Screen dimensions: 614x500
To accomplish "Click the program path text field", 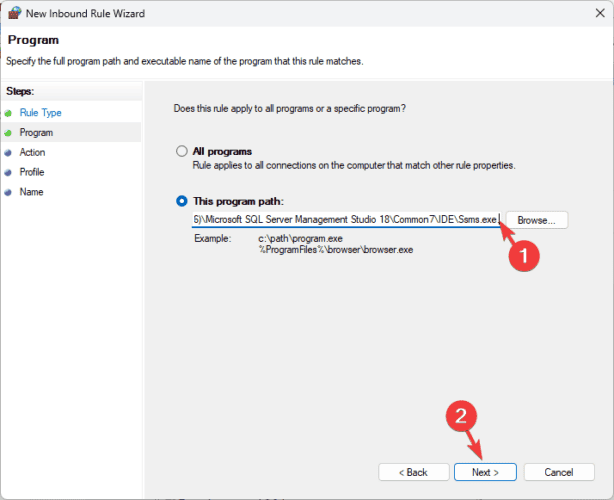I will (x=346, y=220).
